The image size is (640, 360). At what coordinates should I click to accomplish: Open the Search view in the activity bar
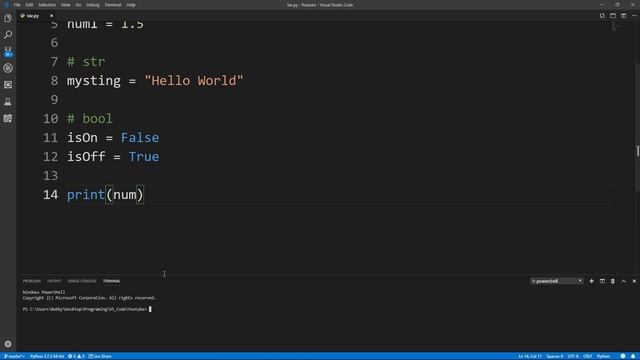(x=8, y=35)
